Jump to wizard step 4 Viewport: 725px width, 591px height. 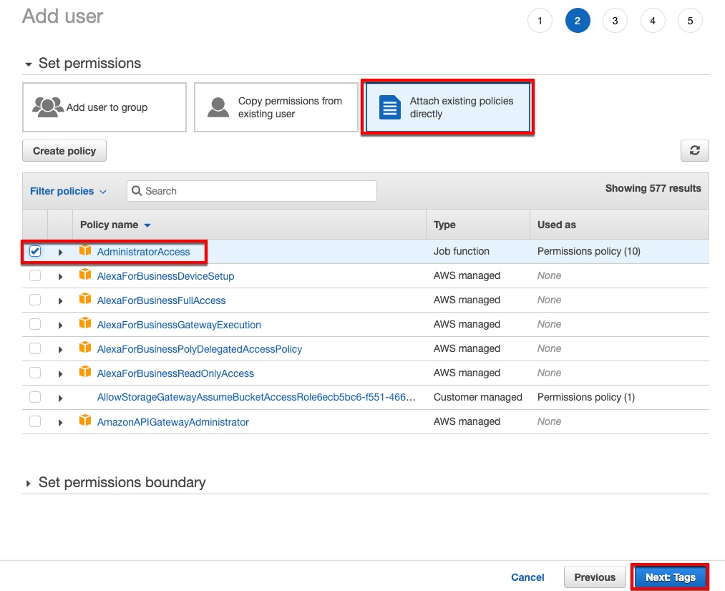(652, 20)
